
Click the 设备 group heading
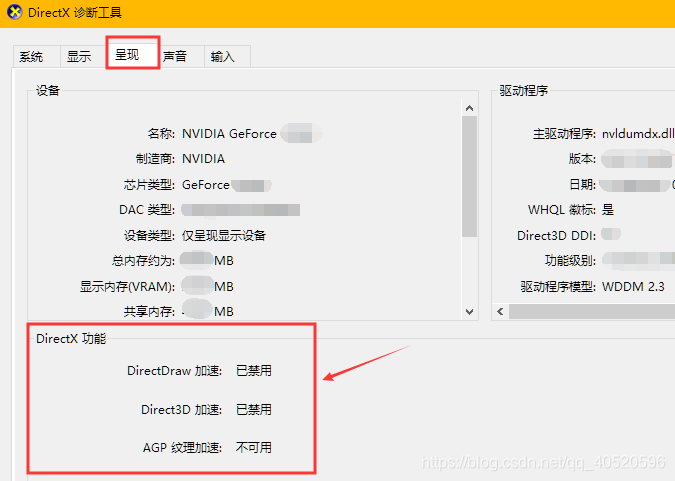tap(48, 91)
